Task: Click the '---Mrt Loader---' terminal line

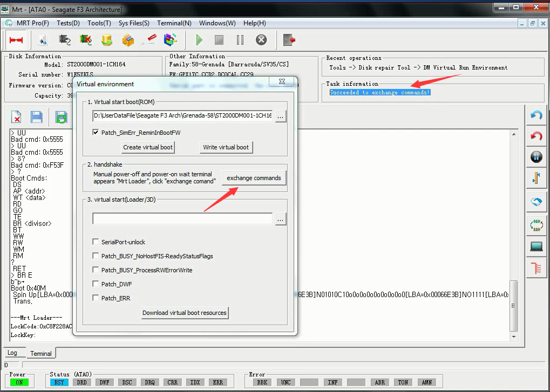Action: (x=37, y=318)
